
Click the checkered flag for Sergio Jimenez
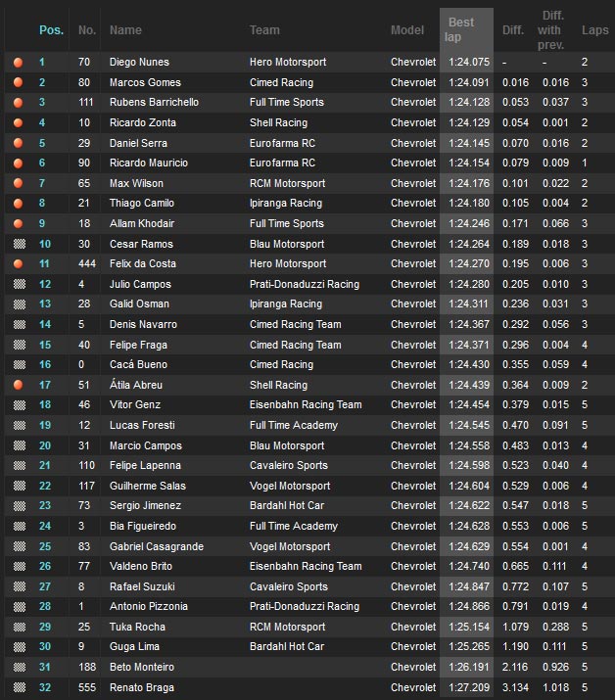20,506
